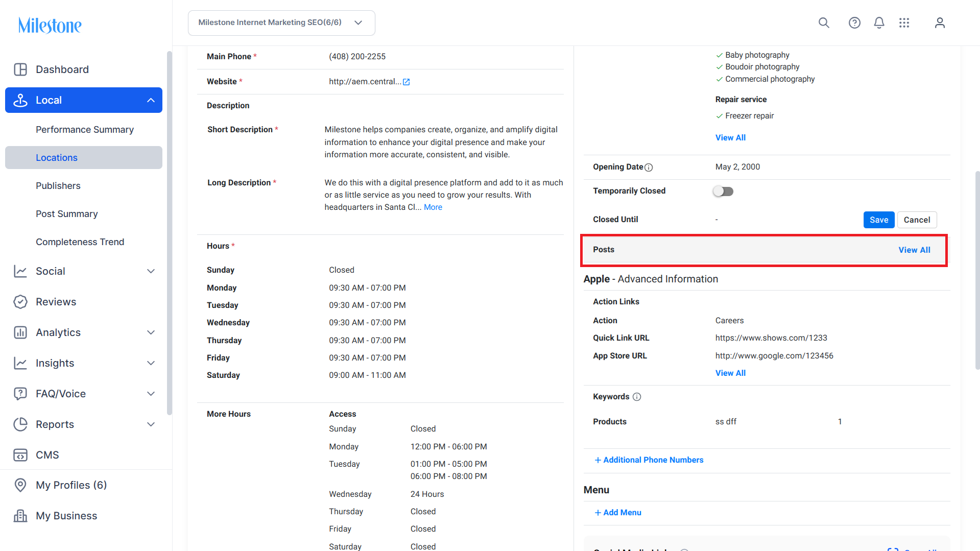
Task: Cancel the Closed Until edit
Action: click(917, 220)
